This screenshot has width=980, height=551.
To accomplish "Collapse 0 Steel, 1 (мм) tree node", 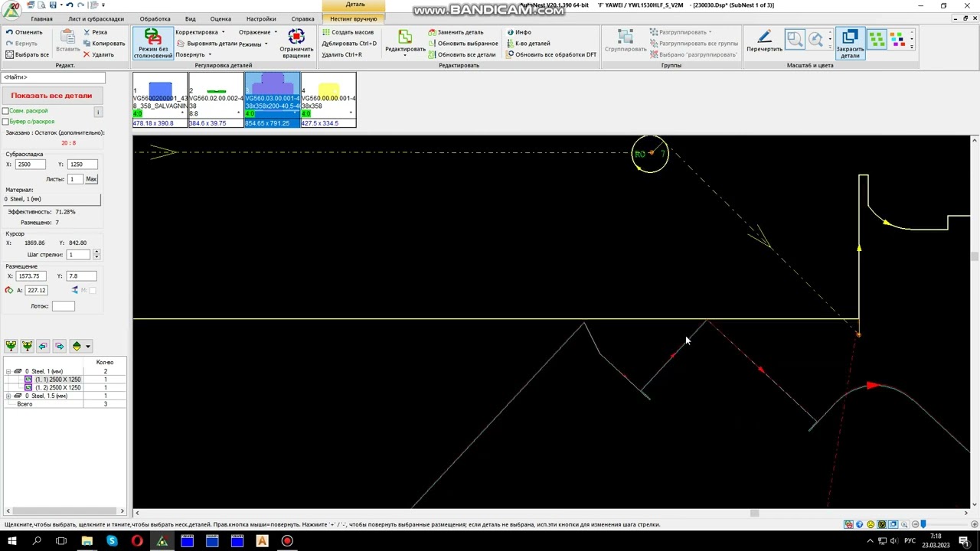I will pyautogui.click(x=8, y=371).
